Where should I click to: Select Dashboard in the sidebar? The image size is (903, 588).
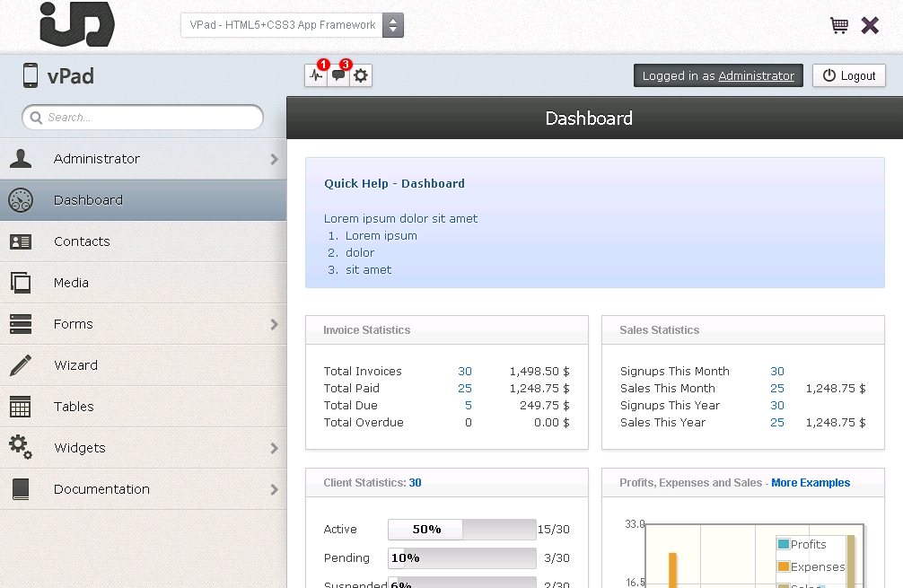click(x=88, y=200)
